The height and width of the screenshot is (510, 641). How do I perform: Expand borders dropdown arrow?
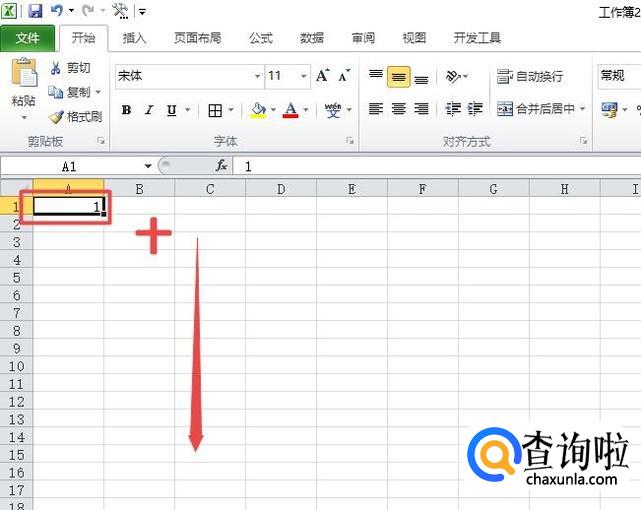(x=231, y=110)
